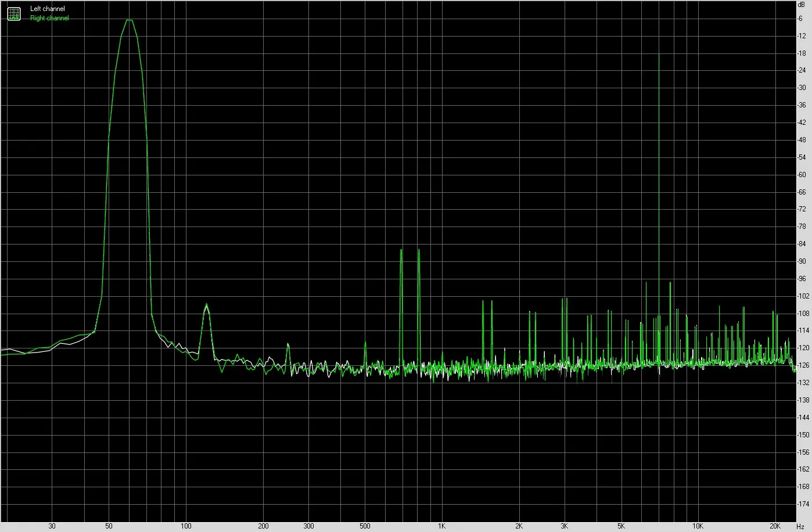Click the '-108' dB axis value
The width and height of the screenshot is (812, 532).
point(804,314)
